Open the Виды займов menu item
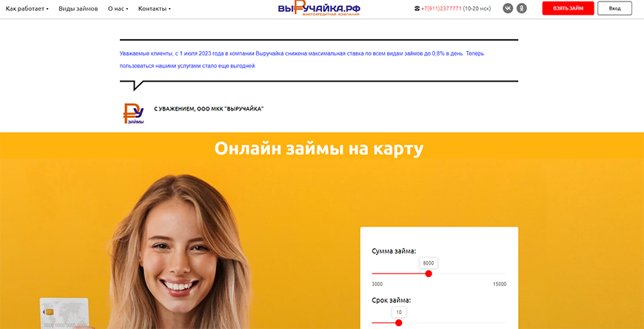Image resolution: width=644 pixels, height=329 pixels. (78, 9)
